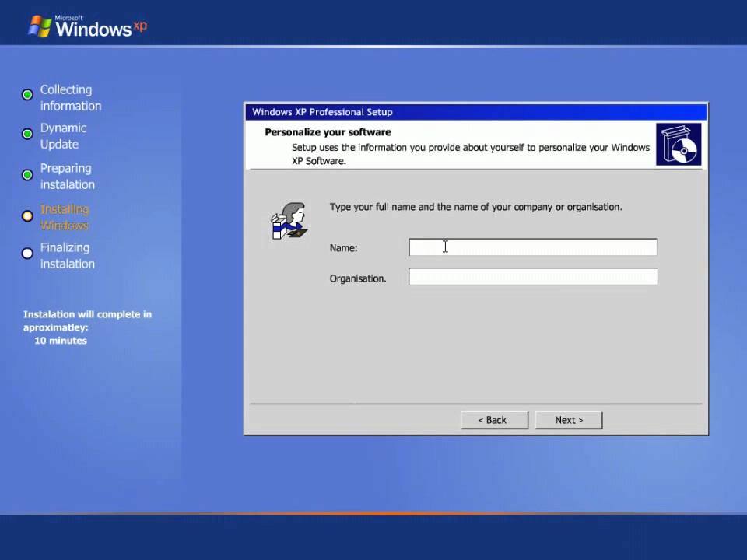Click the Windows XP wordmark text

coord(101,27)
